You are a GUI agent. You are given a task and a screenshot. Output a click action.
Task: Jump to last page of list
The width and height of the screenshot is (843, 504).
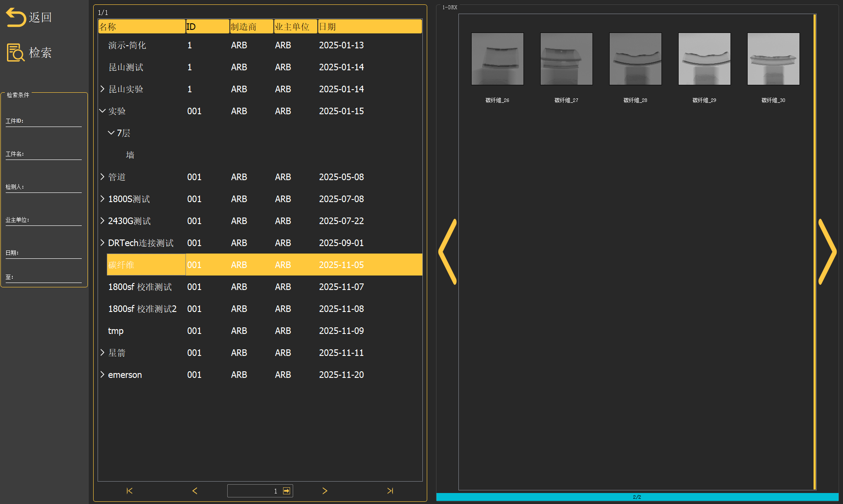click(x=390, y=491)
